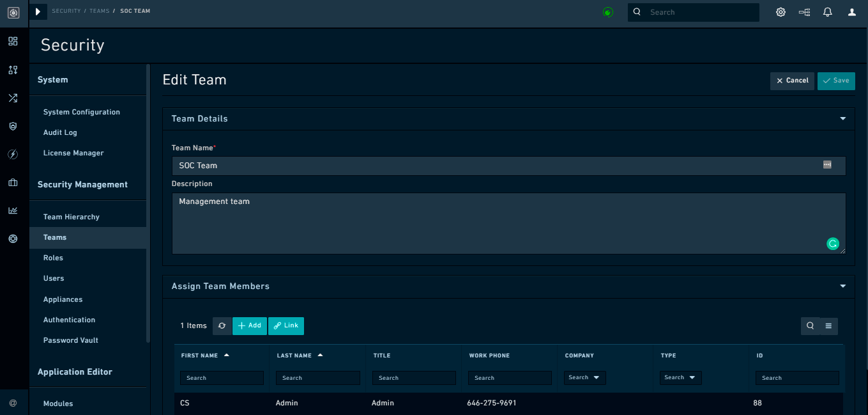
Task: Sort by the Last Name column arrow
Action: 321,355
